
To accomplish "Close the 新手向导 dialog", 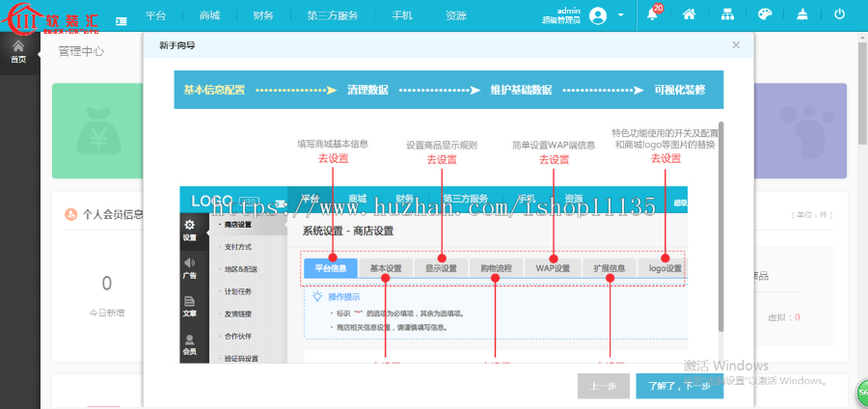I will tap(736, 45).
